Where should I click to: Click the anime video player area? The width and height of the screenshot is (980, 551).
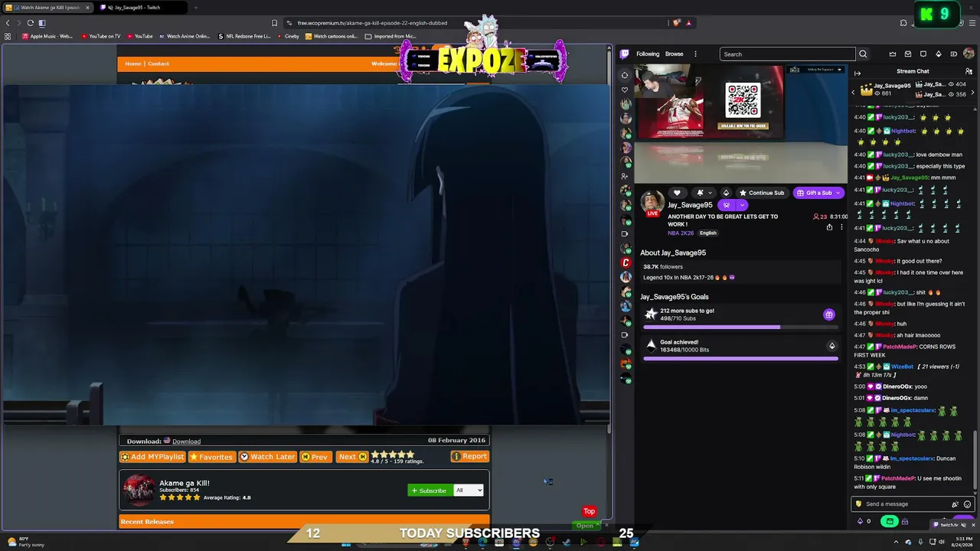(x=305, y=254)
